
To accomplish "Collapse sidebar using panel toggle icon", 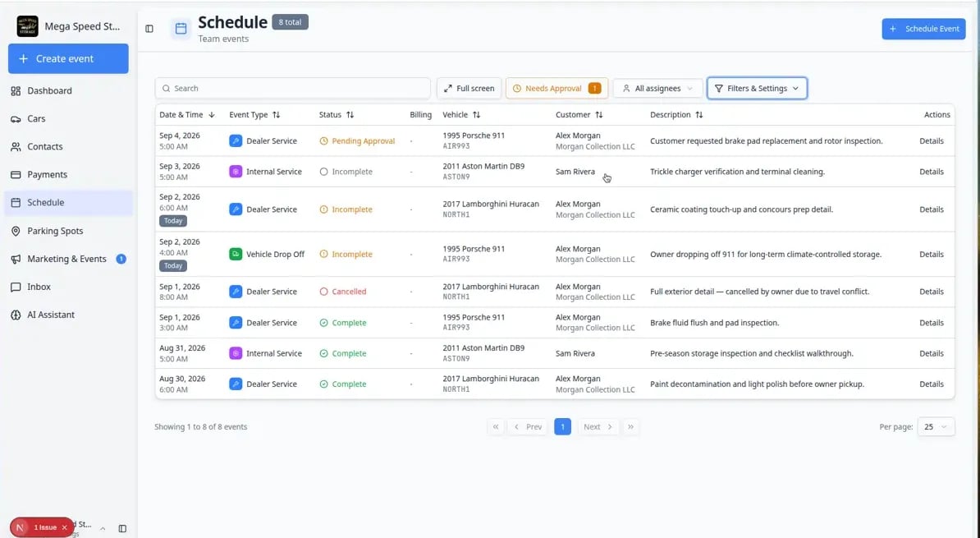I will (x=149, y=29).
